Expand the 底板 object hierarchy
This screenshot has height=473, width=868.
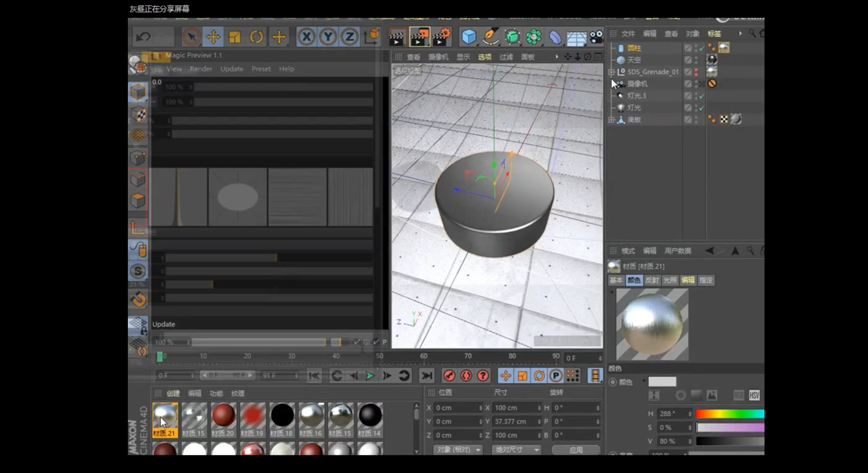[x=612, y=120]
